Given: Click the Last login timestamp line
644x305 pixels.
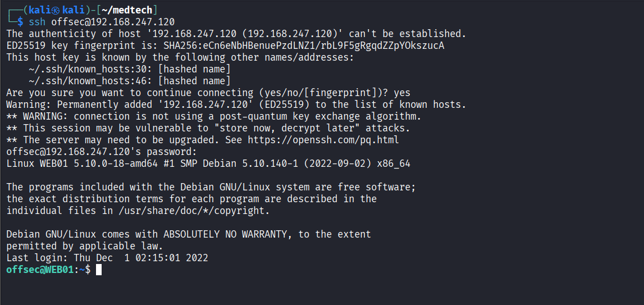Looking at the screenshot, I should pos(107,258).
